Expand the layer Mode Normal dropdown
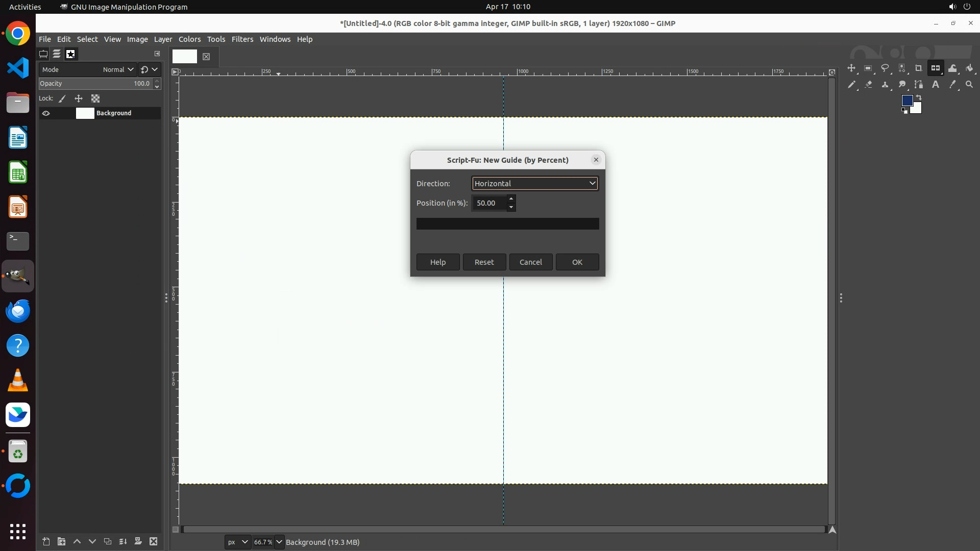 118,69
